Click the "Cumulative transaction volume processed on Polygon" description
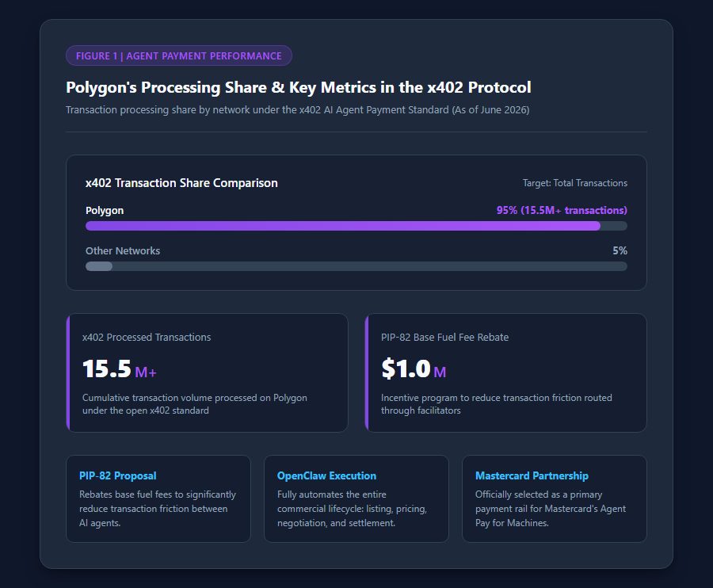 click(195, 404)
